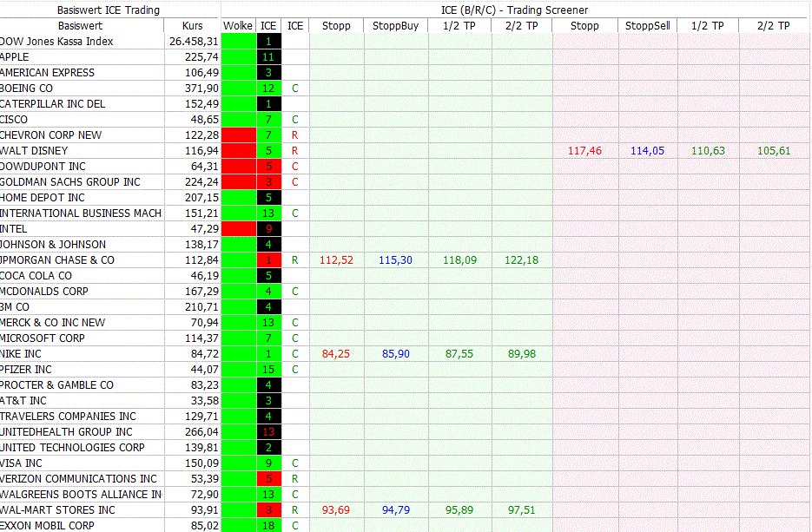Select Boeing price 371,90

(202, 88)
